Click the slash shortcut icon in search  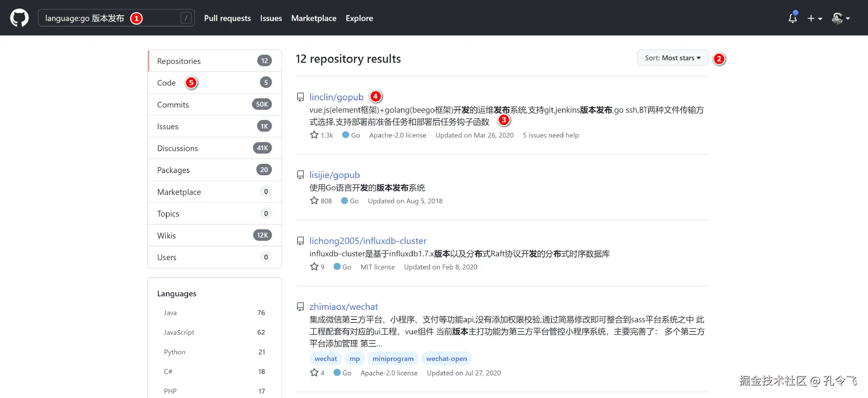pyautogui.click(x=186, y=18)
